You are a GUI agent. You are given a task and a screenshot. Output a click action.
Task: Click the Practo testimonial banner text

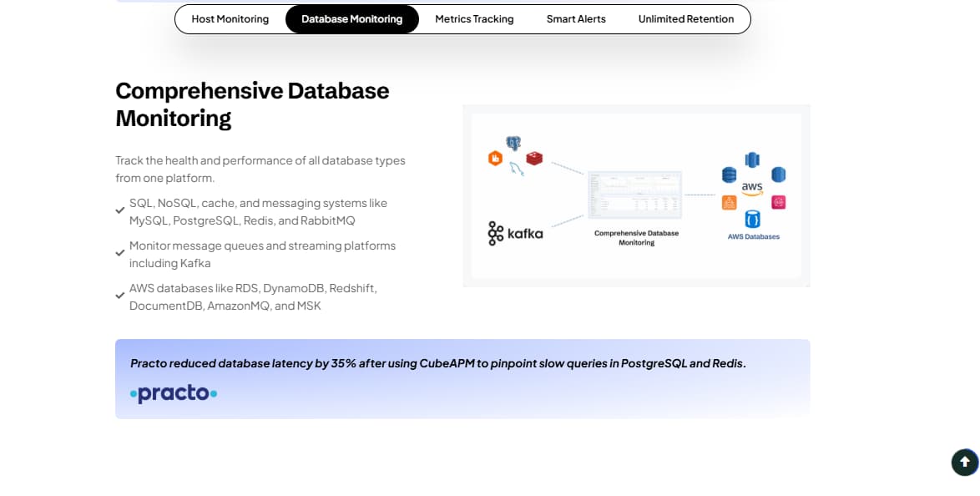click(x=437, y=363)
